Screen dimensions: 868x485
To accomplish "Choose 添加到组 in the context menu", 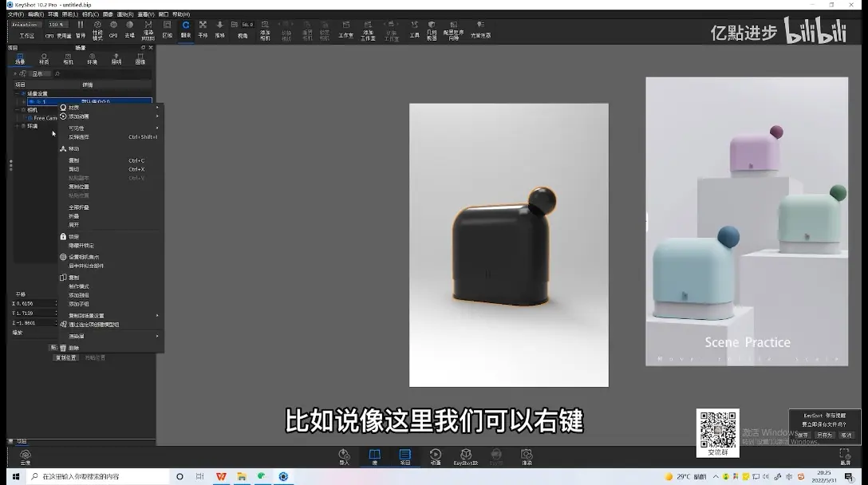I will 109,295.
